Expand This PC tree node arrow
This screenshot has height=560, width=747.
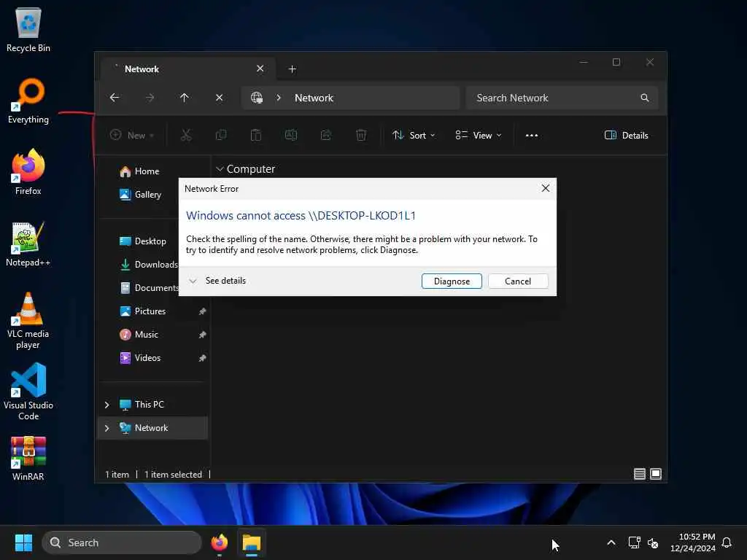[x=107, y=405]
